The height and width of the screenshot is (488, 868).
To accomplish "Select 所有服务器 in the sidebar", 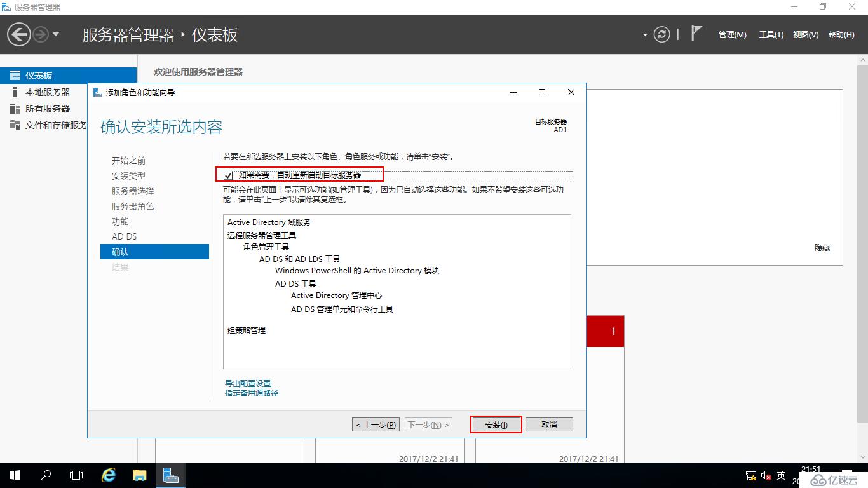I will pyautogui.click(x=48, y=109).
